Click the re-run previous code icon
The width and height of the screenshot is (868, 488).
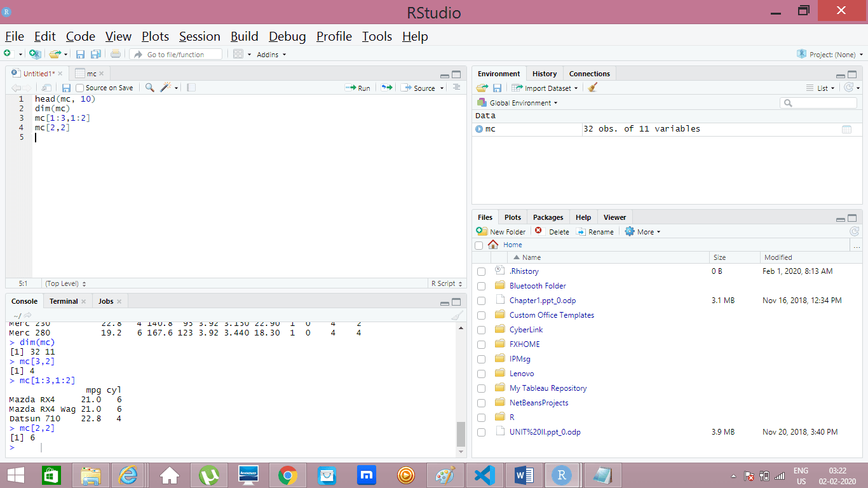point(386,88)
